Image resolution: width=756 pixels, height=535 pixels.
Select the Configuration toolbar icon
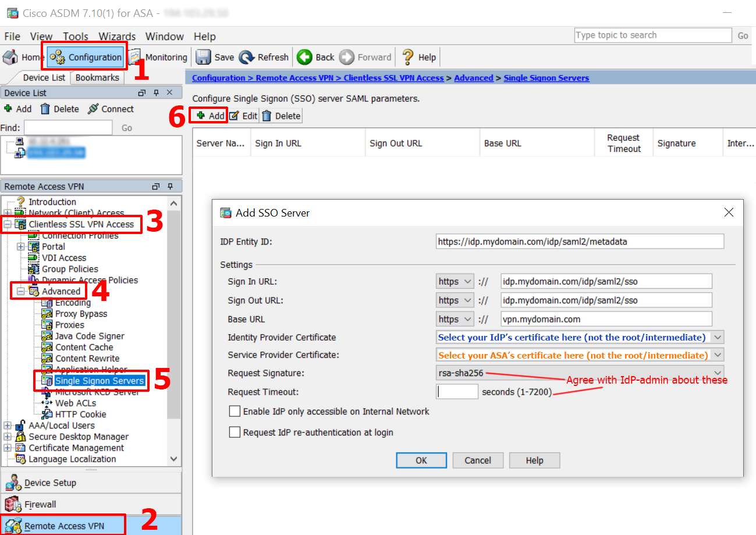pos(84,57)
